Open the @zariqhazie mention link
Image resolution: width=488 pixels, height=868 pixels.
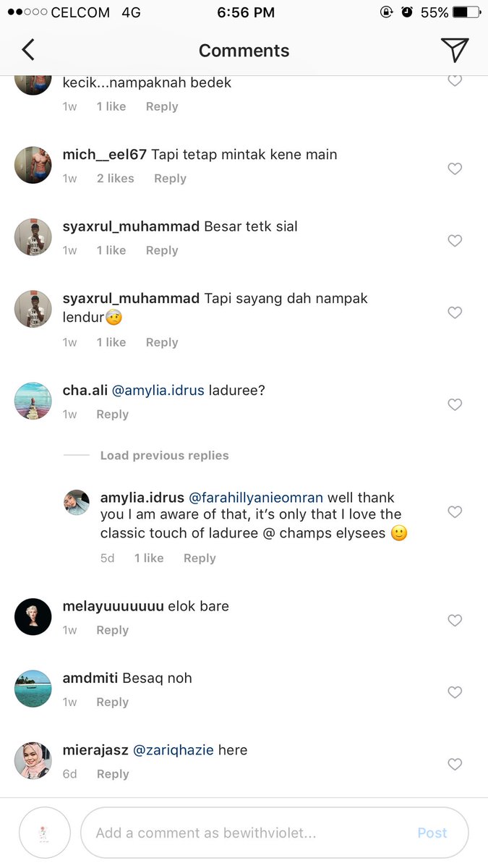[x=174, y=750]
